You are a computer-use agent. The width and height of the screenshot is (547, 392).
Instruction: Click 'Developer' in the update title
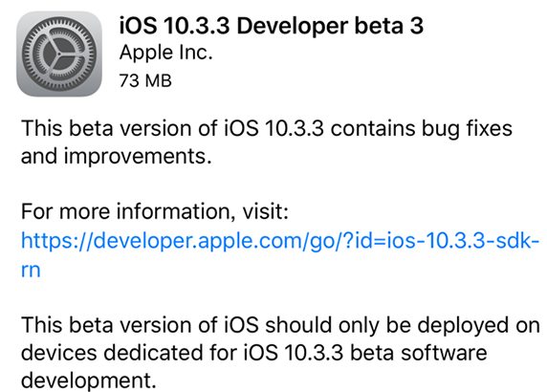(293, 27)
